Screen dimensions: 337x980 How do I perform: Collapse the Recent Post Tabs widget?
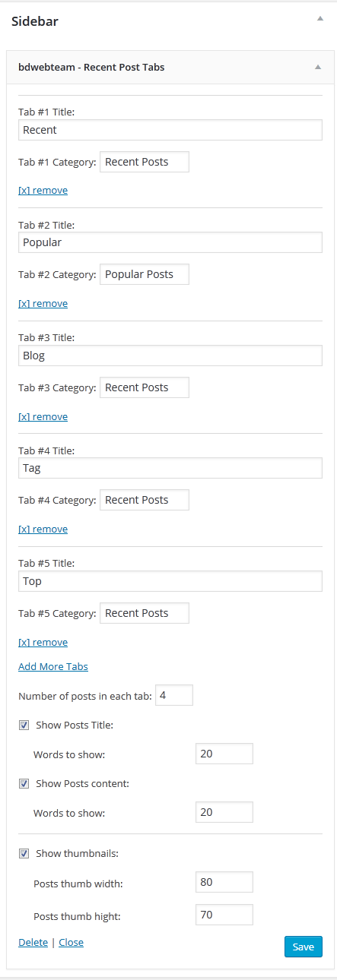pos(318,67)
